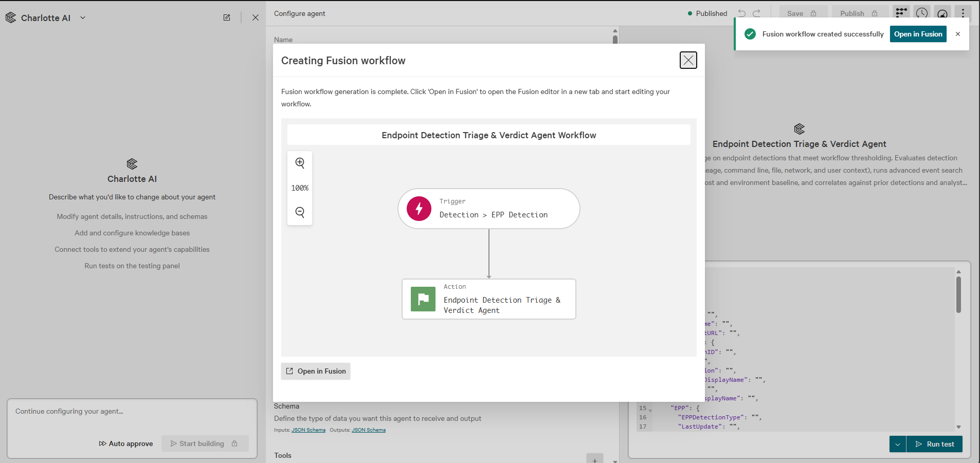The image size is (980, 463).
Task: Click the Action green flag icon
Action: [x=423, y=299]
